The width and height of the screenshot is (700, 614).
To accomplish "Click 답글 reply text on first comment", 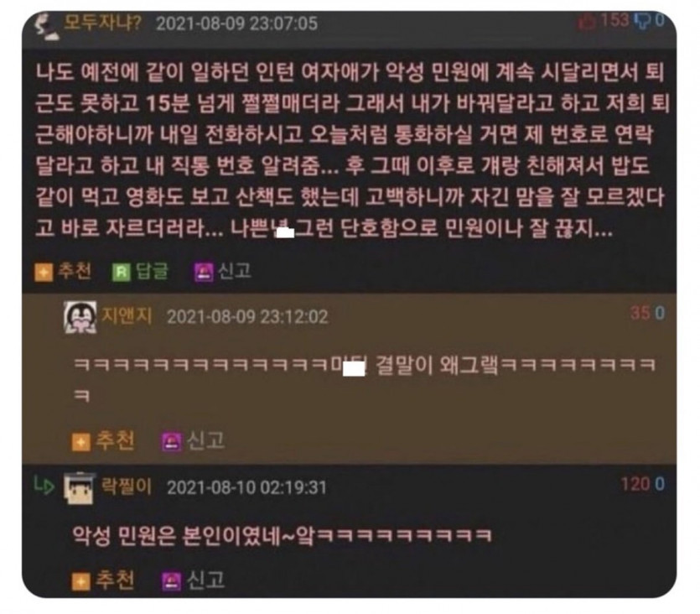I will [x=153, y=271].
